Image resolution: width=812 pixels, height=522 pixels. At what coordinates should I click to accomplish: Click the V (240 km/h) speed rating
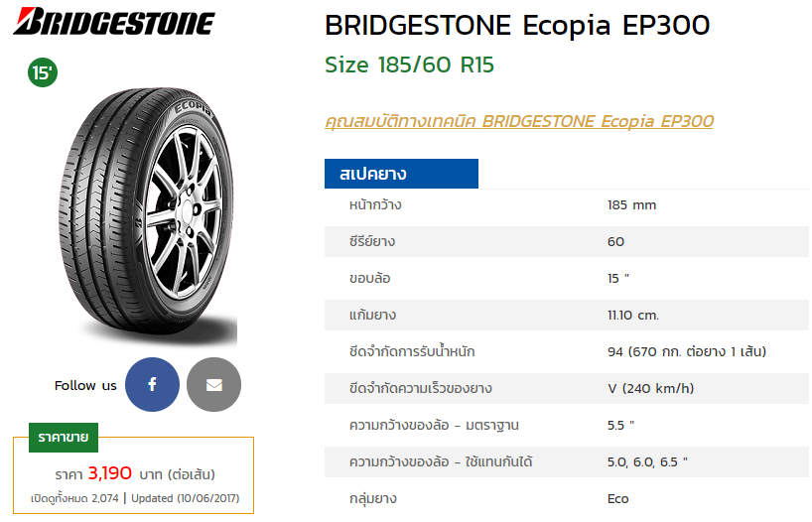[650, 389]
